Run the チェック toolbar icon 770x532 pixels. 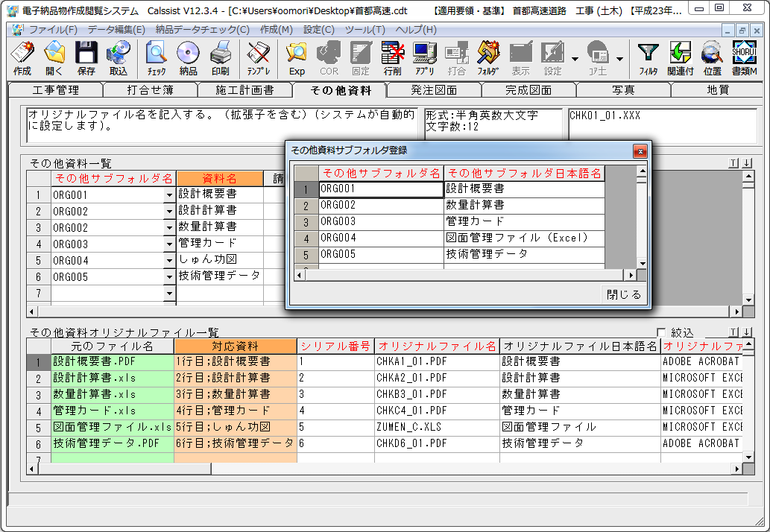pos(157,58)
